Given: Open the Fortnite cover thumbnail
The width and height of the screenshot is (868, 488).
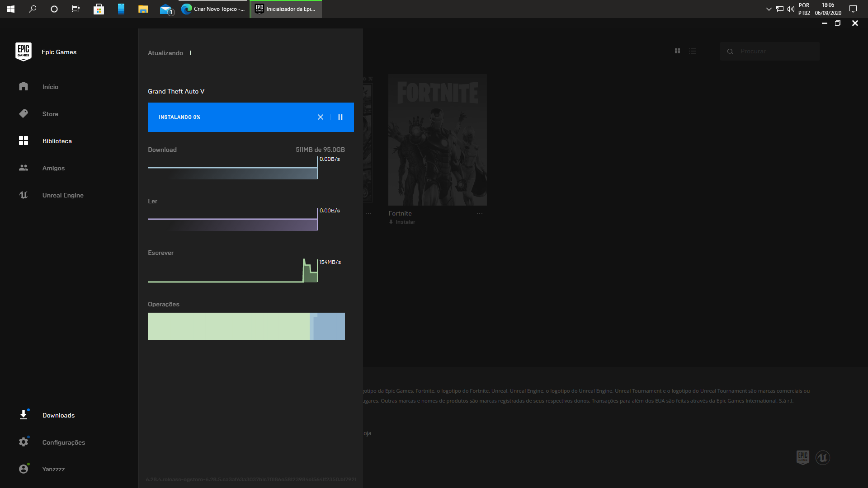Looking at the screenshot, I should coord(438,140).
